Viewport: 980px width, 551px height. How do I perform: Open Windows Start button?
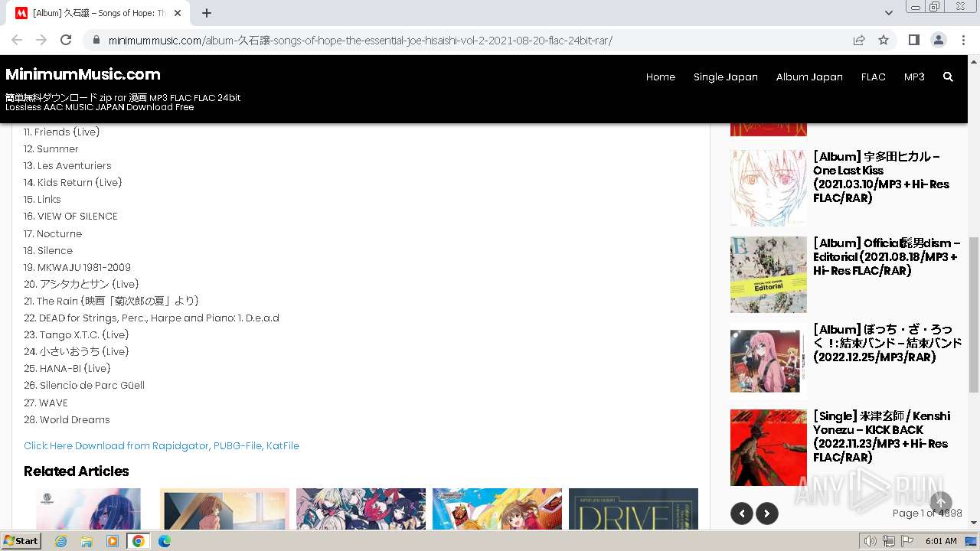point(21,541)
